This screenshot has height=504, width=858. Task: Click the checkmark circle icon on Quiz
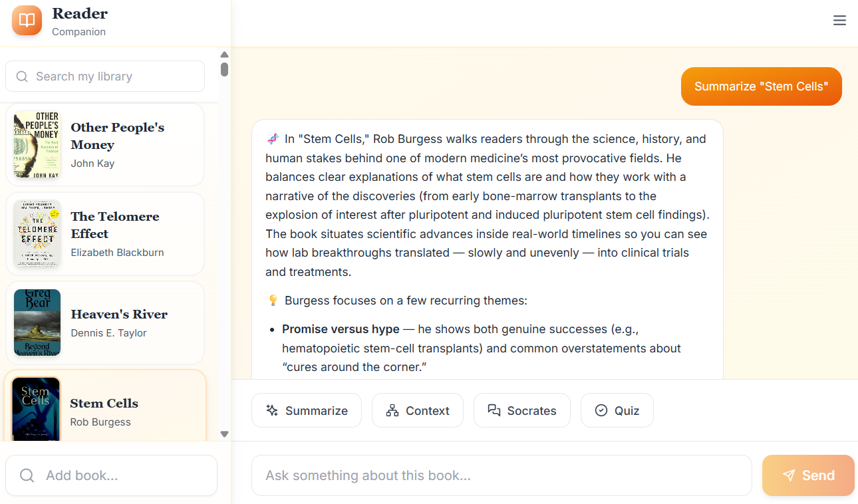(601, 410)
